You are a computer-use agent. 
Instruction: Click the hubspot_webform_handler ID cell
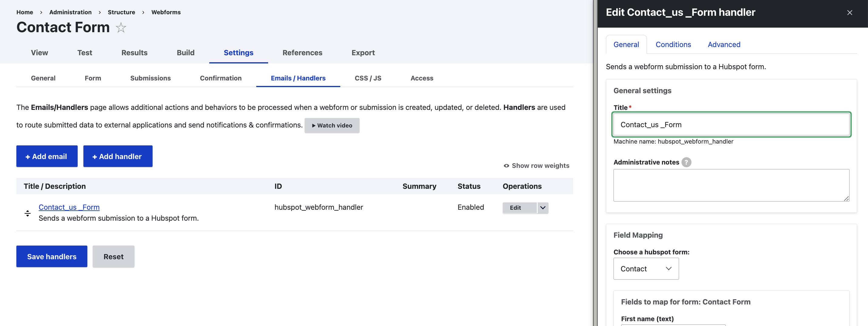318,207
